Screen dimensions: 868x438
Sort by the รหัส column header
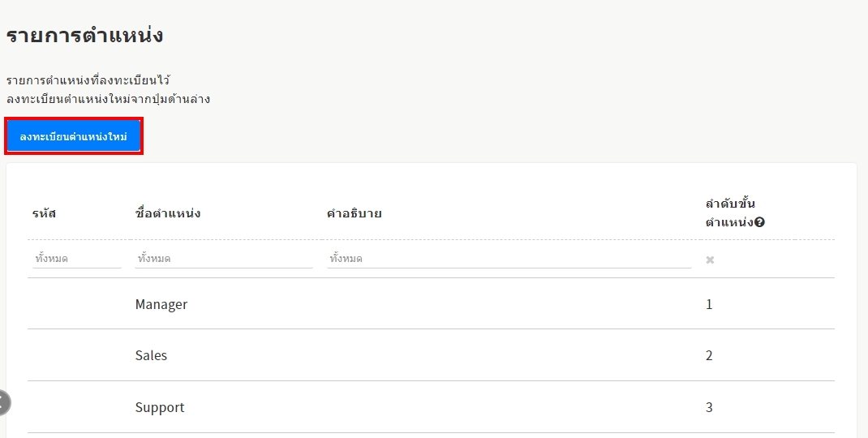(x=45, y=213)
